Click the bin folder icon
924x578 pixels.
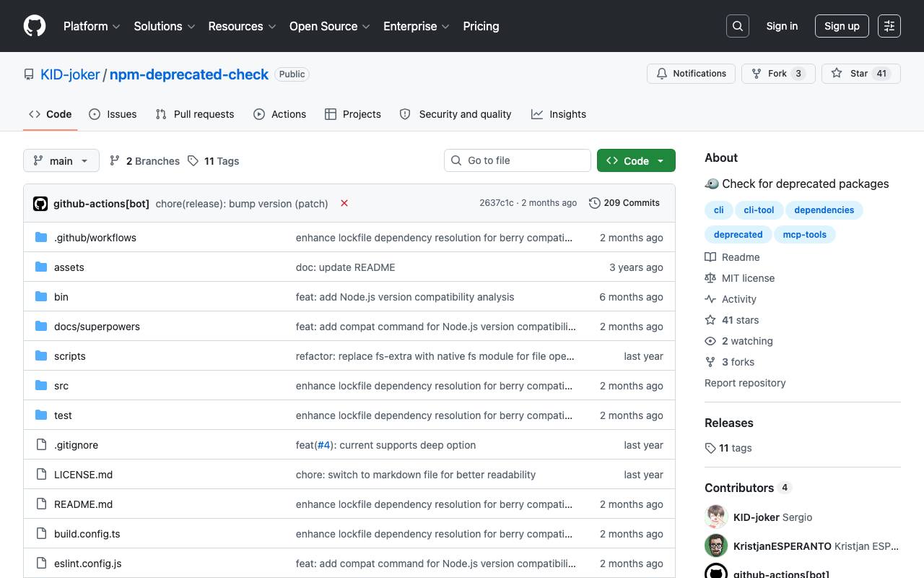click(x=41, y=297)
